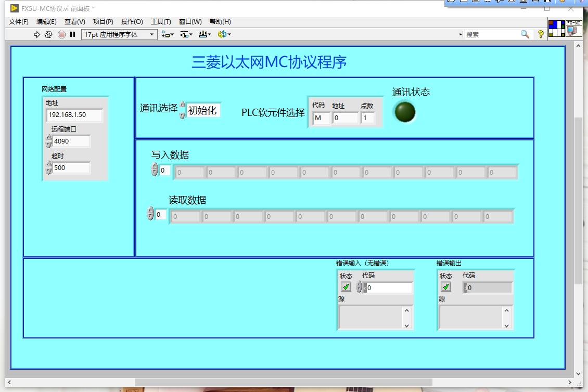
Task: Click the 网络配置 cluster label
Action: tap(54, 89)
